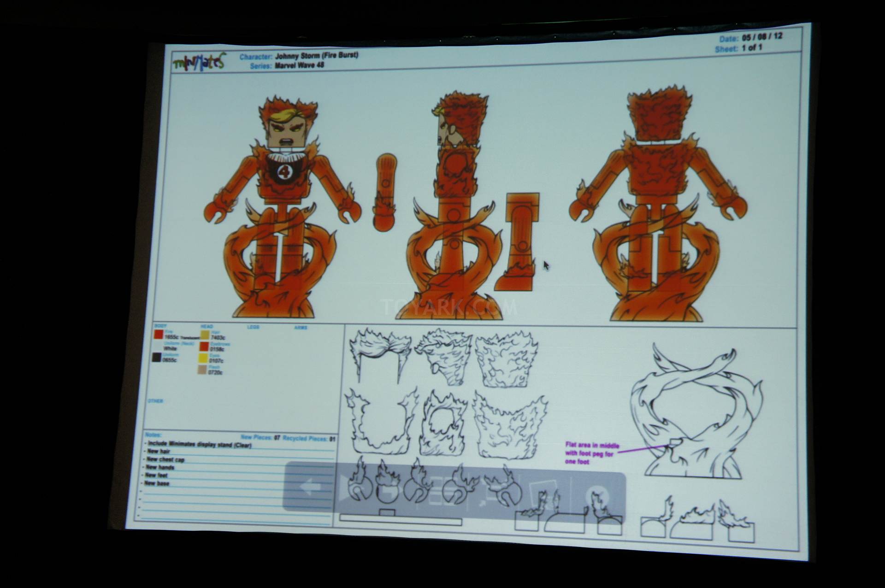The width and height of the screenshot is (885, 588).
Task: Click the date '05 / 08 / 12'
Action: (761, 37)
